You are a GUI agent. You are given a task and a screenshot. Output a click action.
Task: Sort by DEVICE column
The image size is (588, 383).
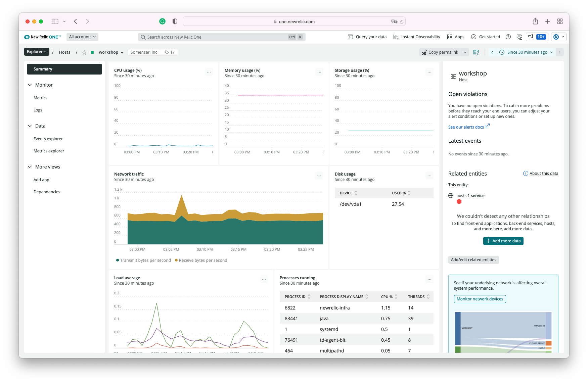point(349,193)
